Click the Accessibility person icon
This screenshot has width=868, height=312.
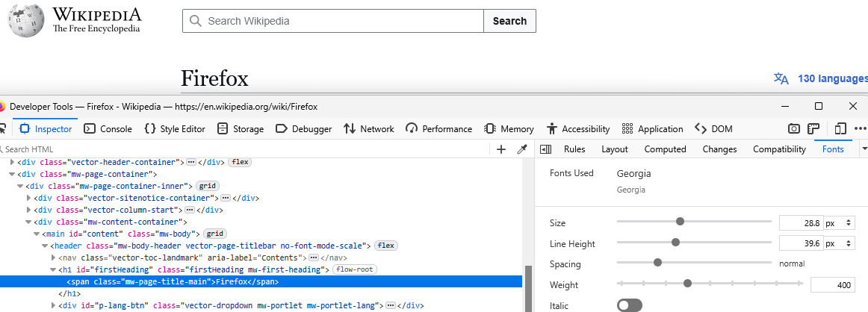[551, 129]
